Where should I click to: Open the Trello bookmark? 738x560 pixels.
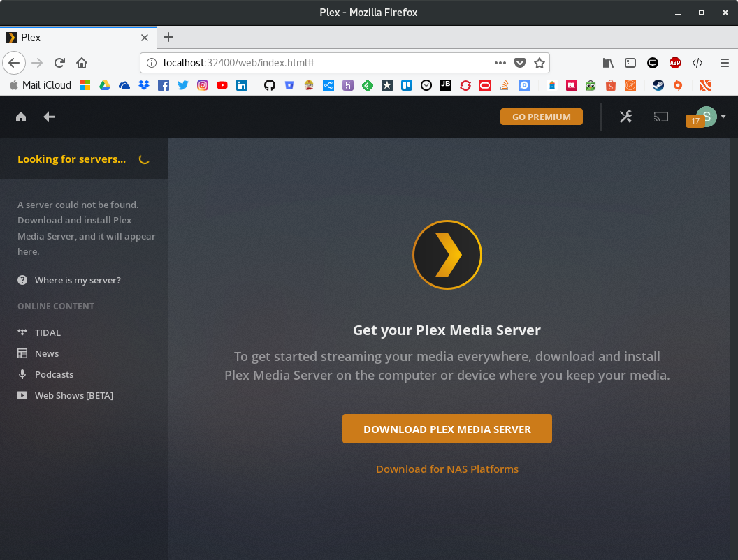(407, 85)
